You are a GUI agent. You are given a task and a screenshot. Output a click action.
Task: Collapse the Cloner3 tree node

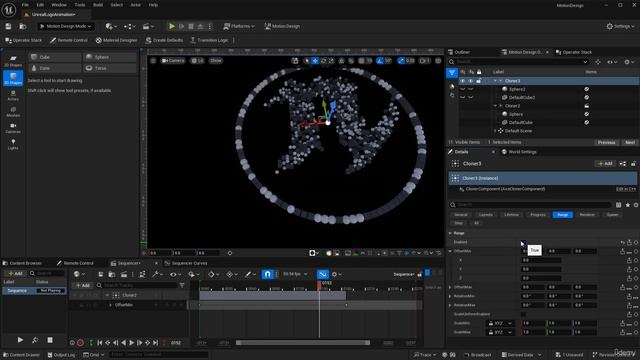(x=496, y=81)
